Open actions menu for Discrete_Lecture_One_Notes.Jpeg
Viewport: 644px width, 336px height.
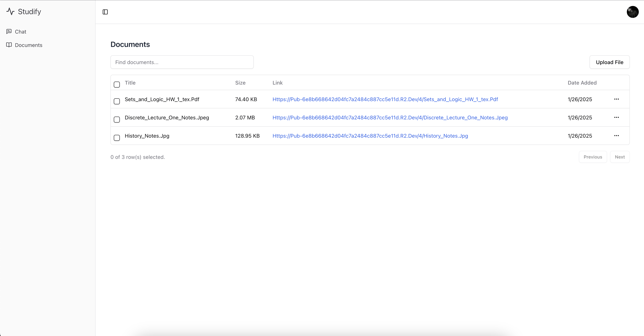click(x=617, y=117)
